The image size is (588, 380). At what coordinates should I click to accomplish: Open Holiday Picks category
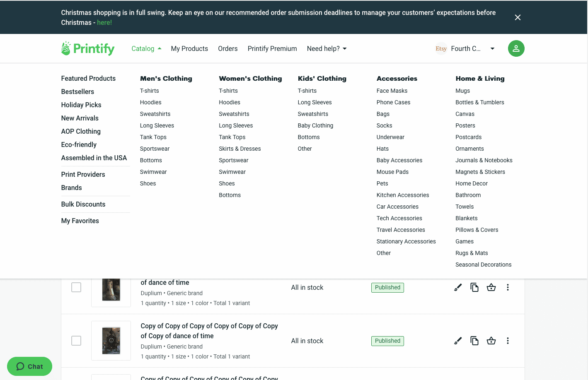click(x=81, y=105)
